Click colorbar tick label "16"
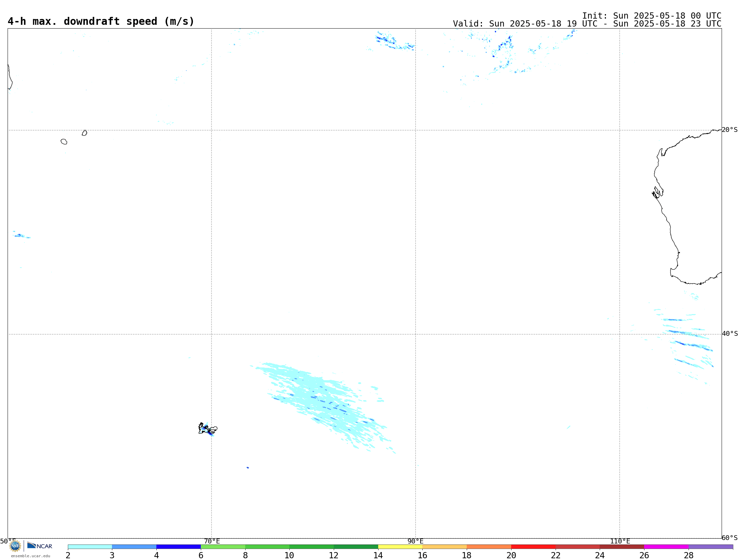744x560 pixels. click(423, 555)
